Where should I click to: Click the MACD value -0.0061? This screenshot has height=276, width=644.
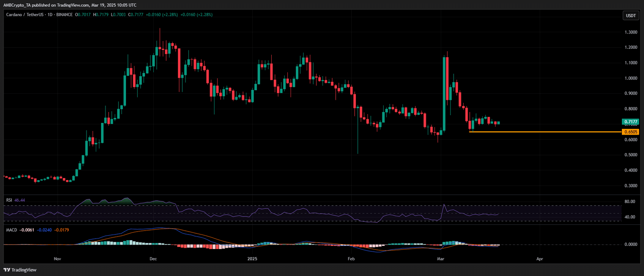[x=27, y=230]
